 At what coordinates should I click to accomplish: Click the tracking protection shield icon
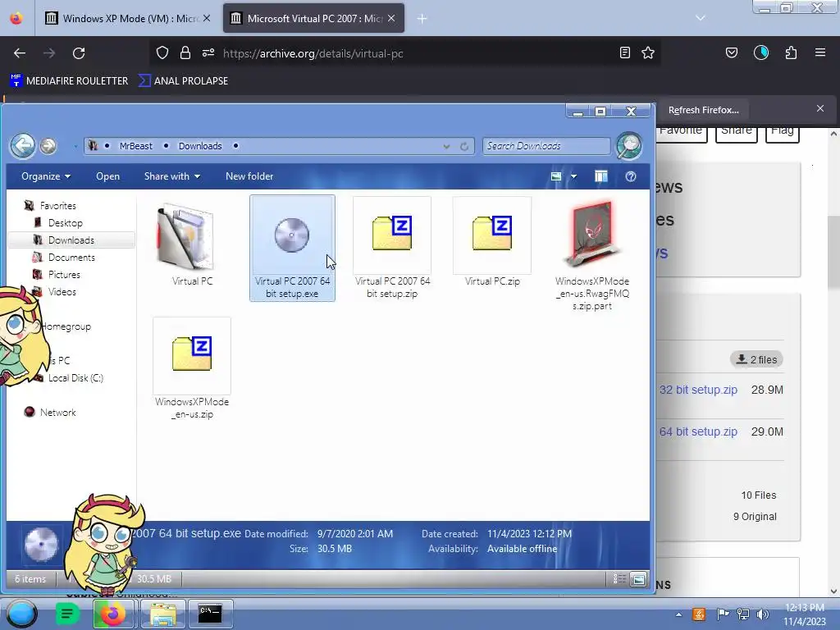162,52
